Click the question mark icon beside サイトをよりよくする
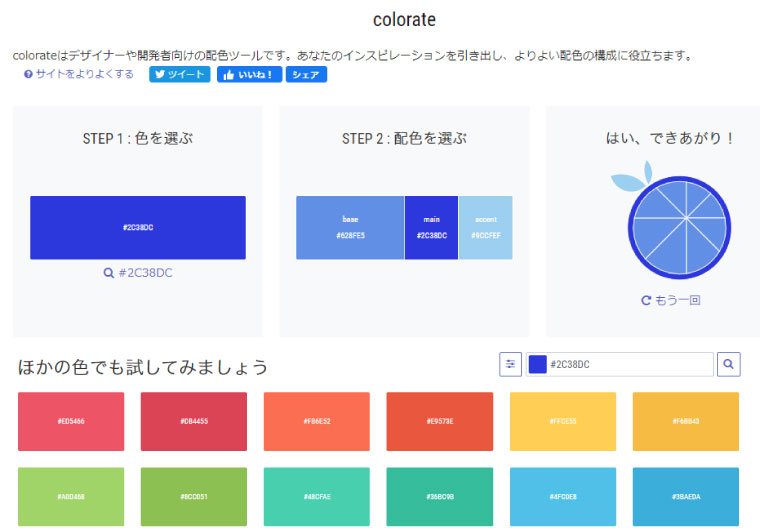This screenshot has height=530, width=760. (x=28, y=74)
